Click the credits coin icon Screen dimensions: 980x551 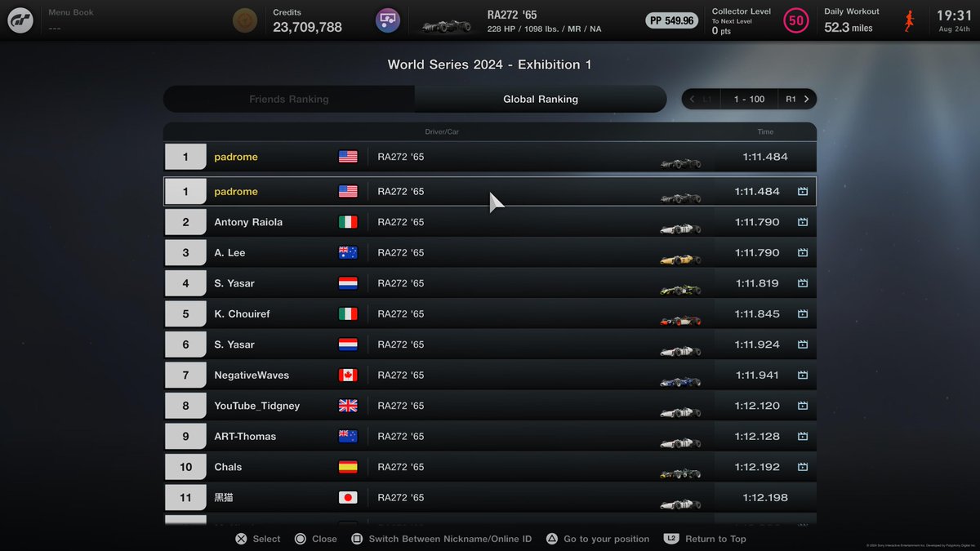click(244, 20)
